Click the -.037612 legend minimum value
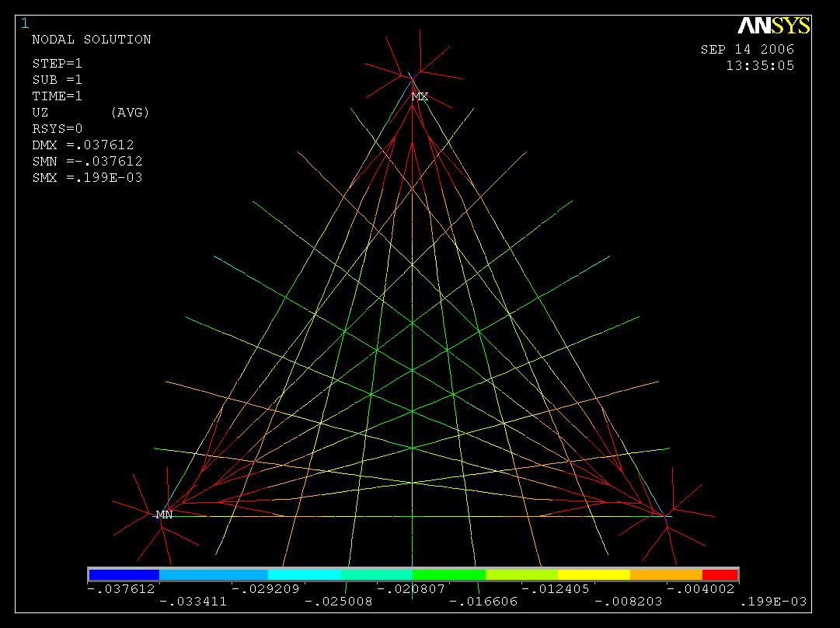Viewport: 840px width, 628px height. 121,589
